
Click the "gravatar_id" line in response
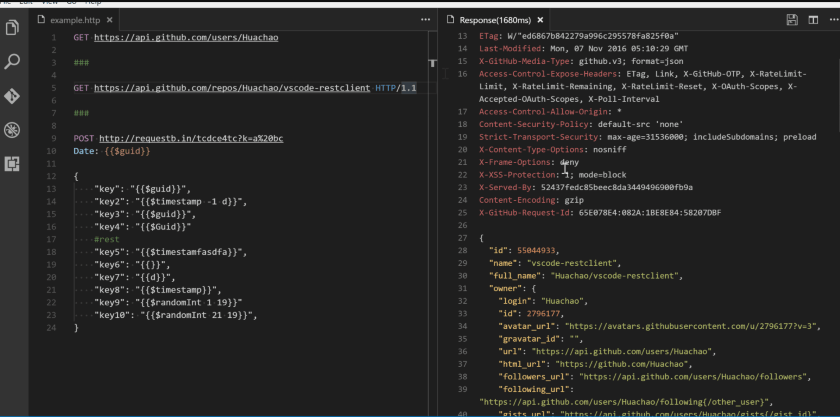[x=540, y=339]
